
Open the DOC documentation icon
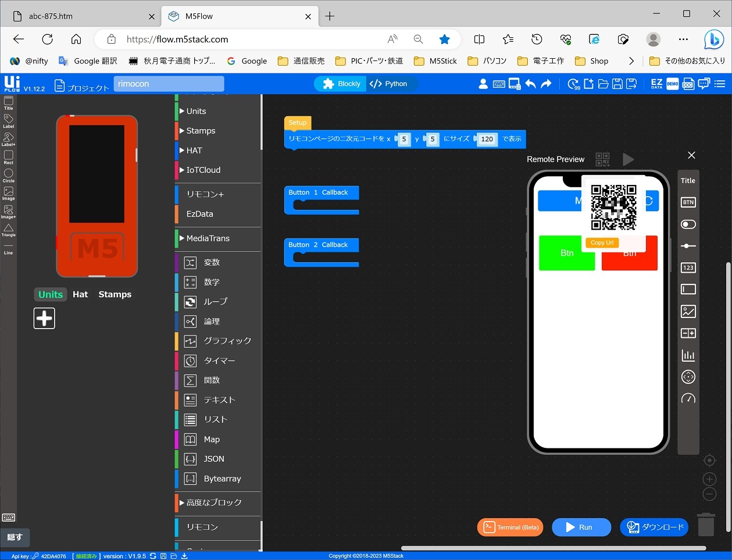[x=688, y=84]
